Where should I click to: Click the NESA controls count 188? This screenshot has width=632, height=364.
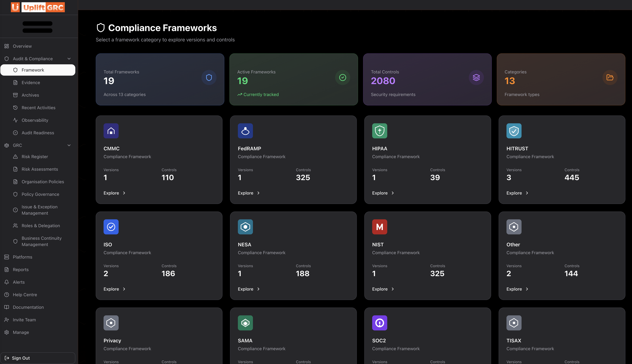[303, 273]
